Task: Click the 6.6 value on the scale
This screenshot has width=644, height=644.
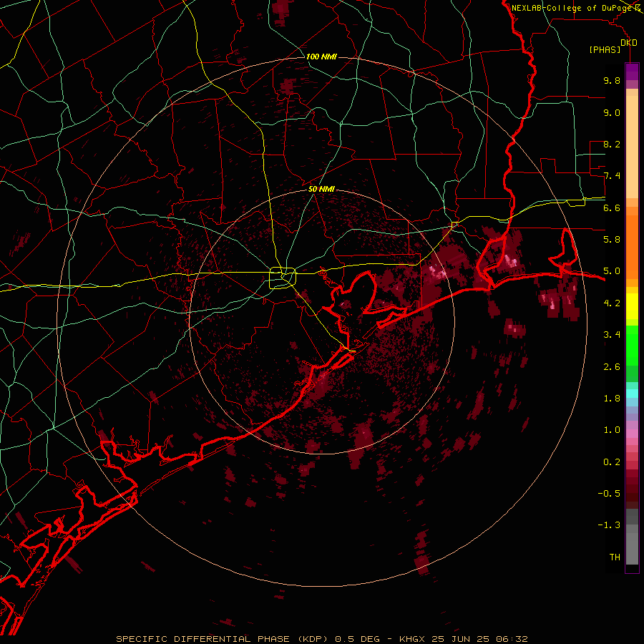Action: [612, 208]
